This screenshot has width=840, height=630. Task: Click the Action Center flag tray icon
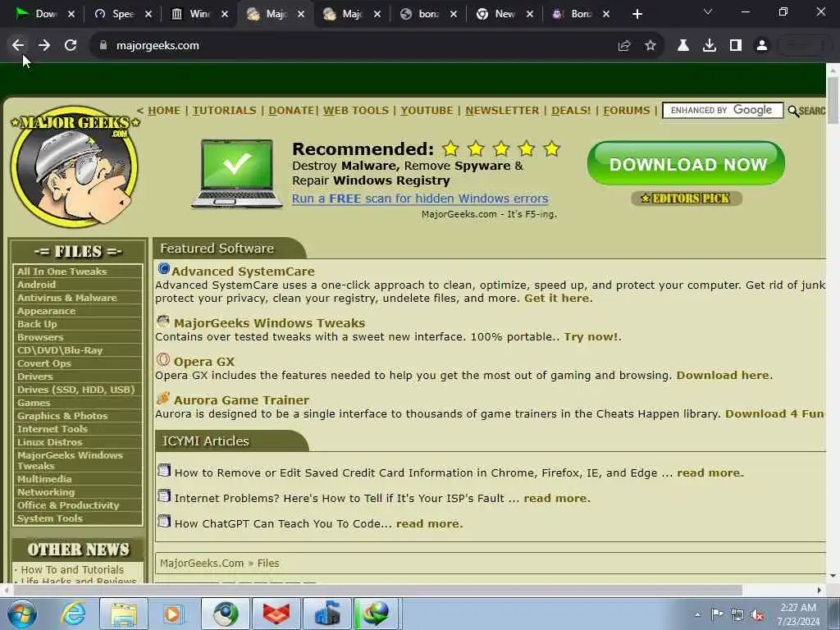(x=717, y=614)
